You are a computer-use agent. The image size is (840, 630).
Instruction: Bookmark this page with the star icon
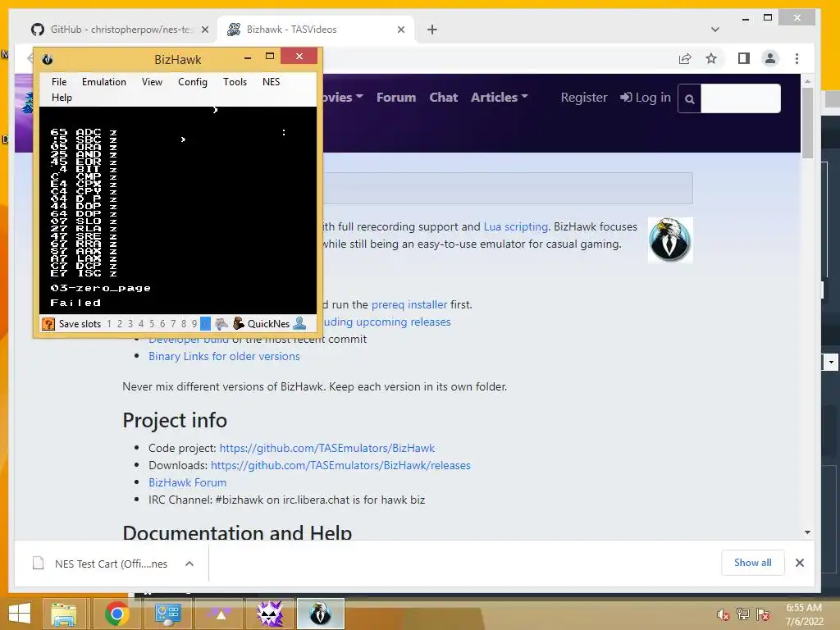click(711, 58)
